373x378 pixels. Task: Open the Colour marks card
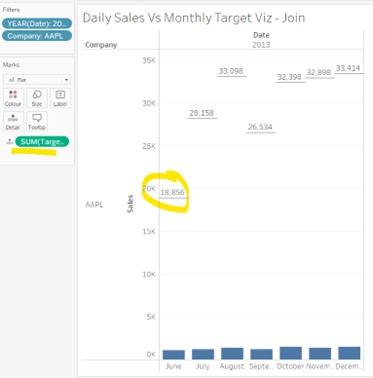(13, 98)
